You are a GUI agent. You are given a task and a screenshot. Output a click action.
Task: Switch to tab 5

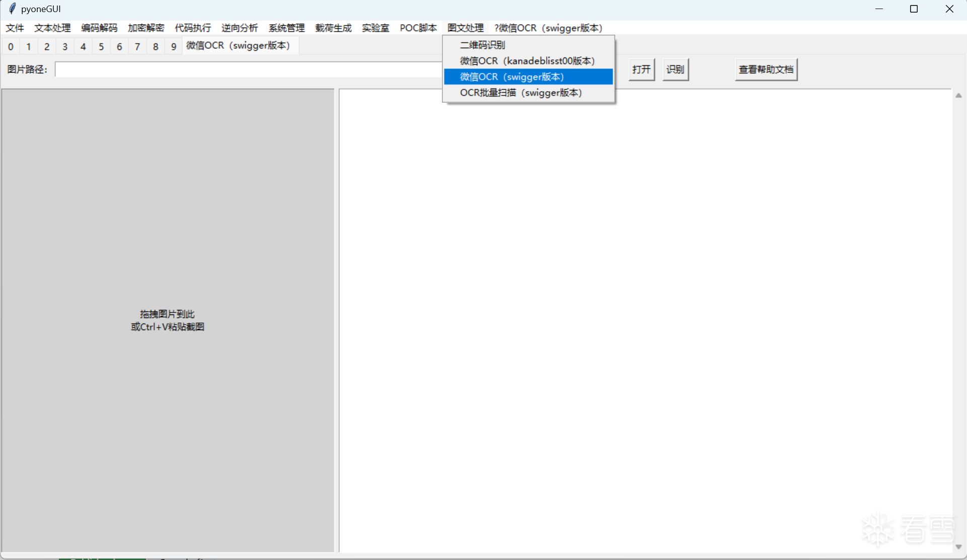tap(101, 46)
